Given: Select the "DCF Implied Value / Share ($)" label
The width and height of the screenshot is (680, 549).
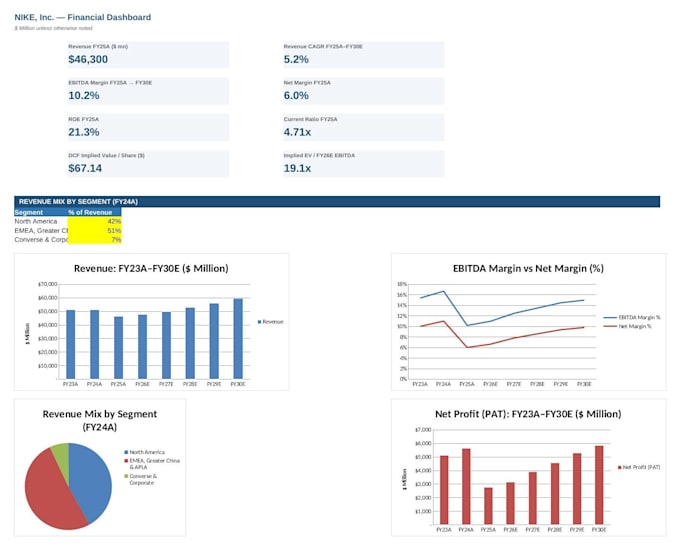Looking at the screenshot, I should coord(106,155).
